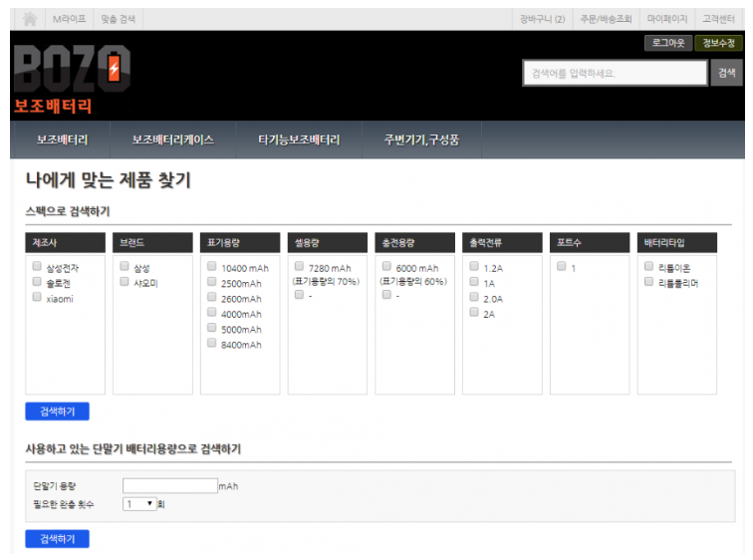This screenshot has width=753, height=560.
Task: Check the 삼성전자 manufacturer checkbox
Action: 37,267
